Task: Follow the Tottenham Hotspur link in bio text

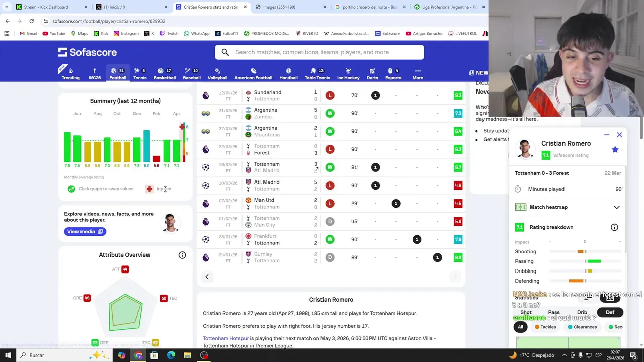Action: point(225,338)
